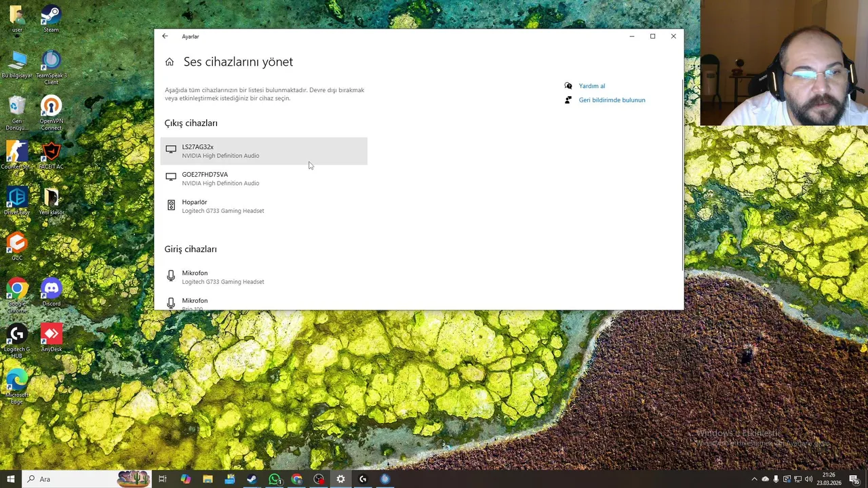
Task: Open the Yeni klasör desktop folder
Action: click(x=51, y=201)
